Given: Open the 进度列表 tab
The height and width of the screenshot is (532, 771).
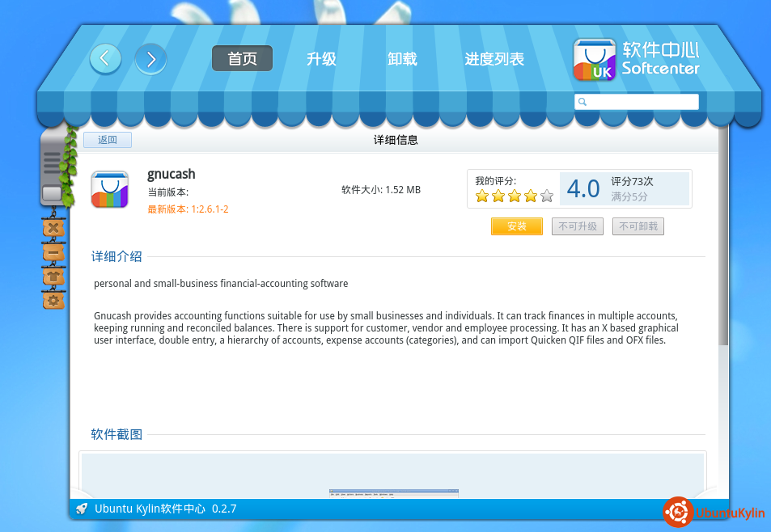Looking at the screenshot, I should [494, 59].
